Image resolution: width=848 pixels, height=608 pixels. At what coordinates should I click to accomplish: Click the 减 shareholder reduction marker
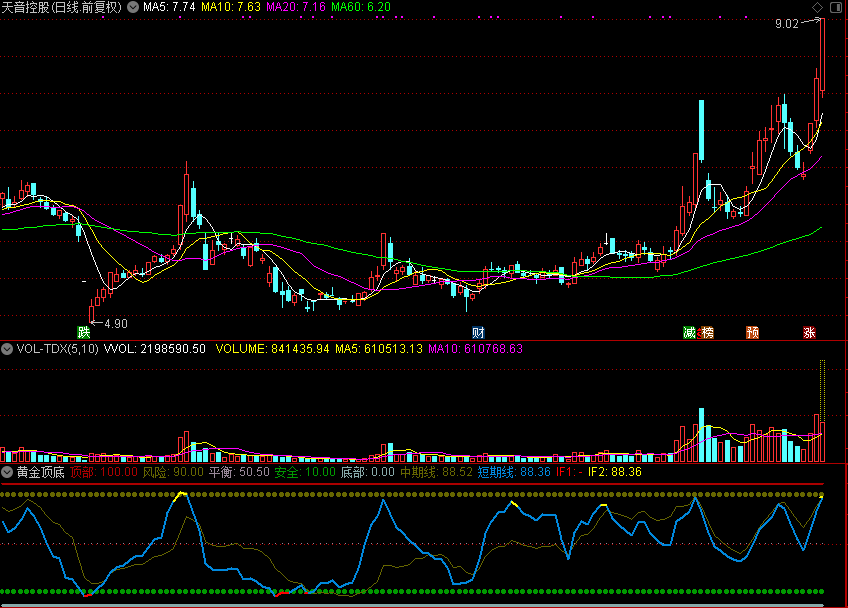pyautogui.click(x=689, y=332)
